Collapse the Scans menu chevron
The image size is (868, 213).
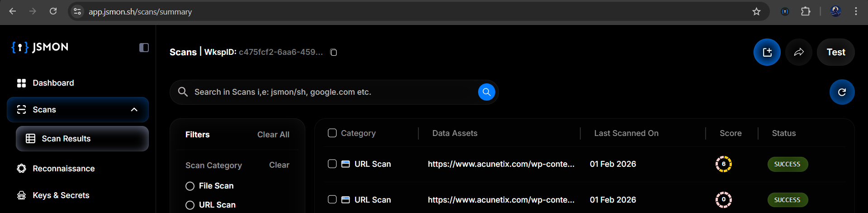point(134,110)
